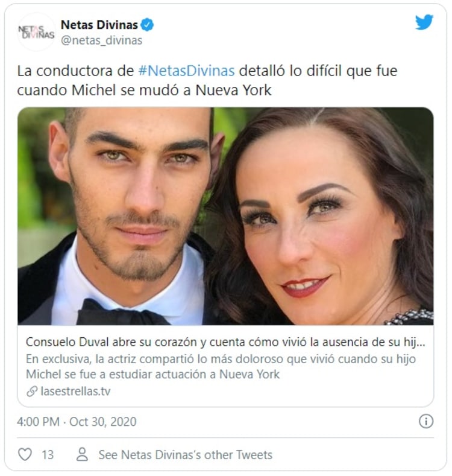Like the tweet with heart icon

point(25,454)
